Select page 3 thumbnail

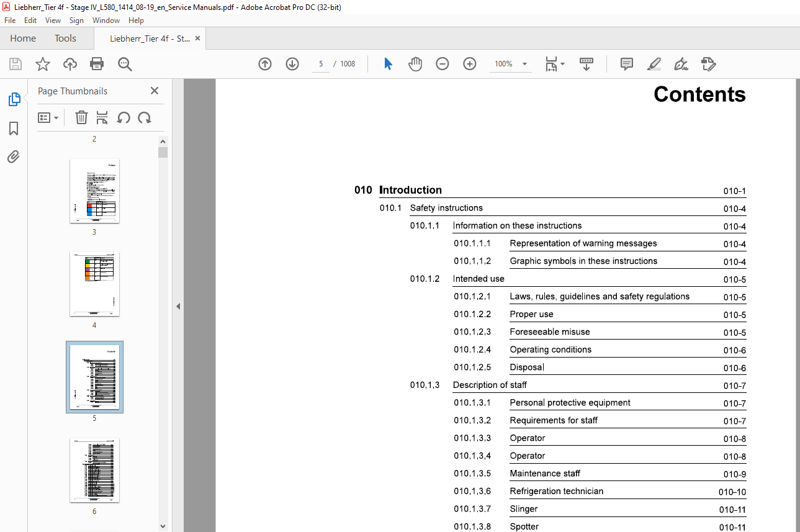pyautogui.click(x=94, y=191)
